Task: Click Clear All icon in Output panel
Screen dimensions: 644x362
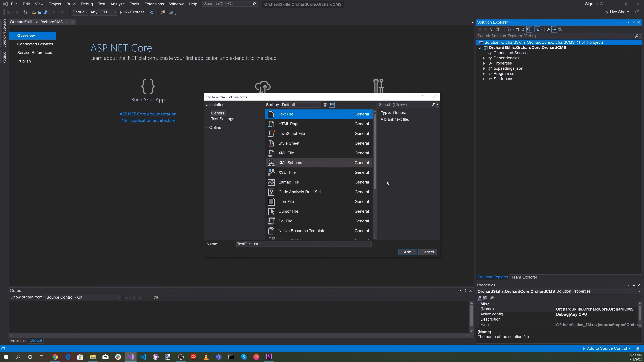Action: tap(148, 297)
